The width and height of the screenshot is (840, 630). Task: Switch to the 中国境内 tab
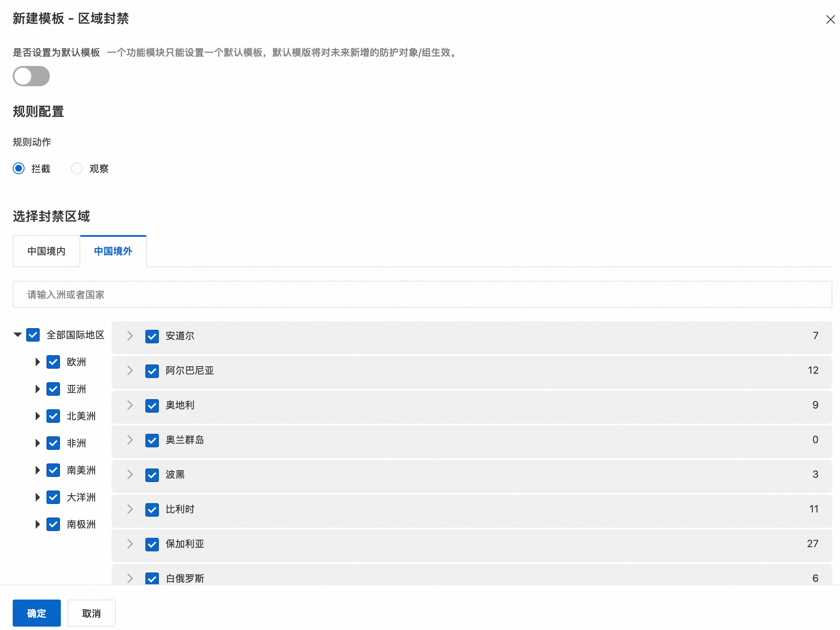(x=46, y=251)
